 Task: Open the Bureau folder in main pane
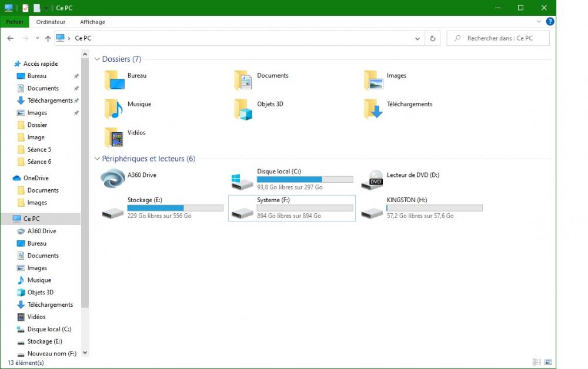pos(126,80)
